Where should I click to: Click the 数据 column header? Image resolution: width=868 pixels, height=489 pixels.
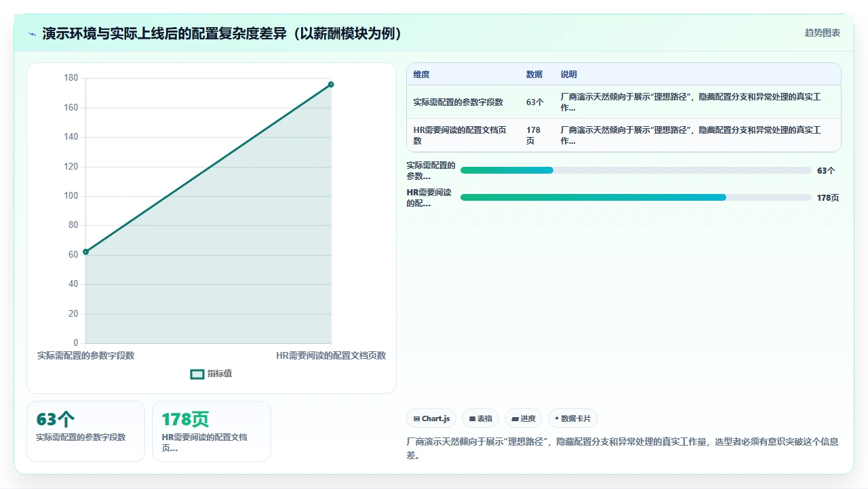coord(534,75)
